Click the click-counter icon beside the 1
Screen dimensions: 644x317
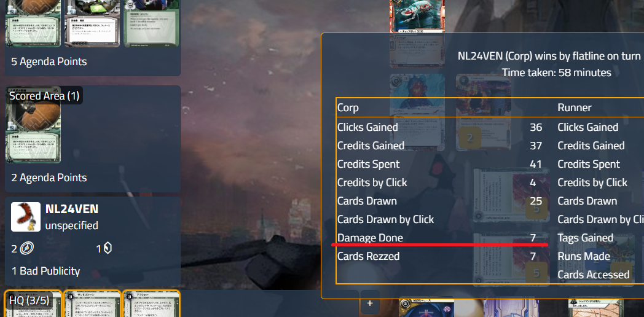108,248
